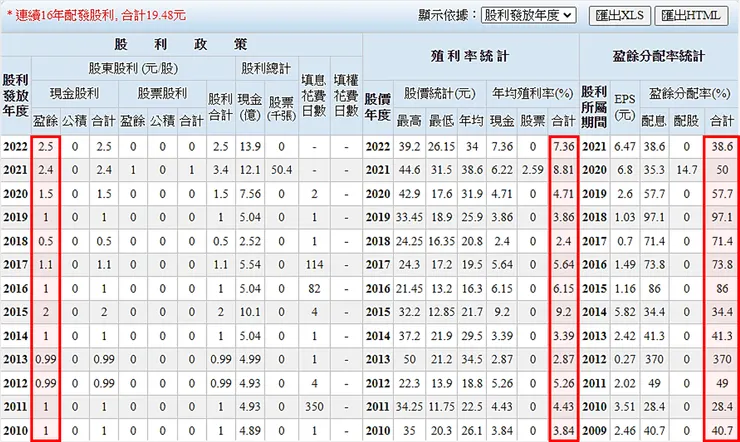Image resolution: width=740 pixels, height=442 pixels.
Task: Click cash total 10.1 in 2015 row
Action: coord(250,312)
